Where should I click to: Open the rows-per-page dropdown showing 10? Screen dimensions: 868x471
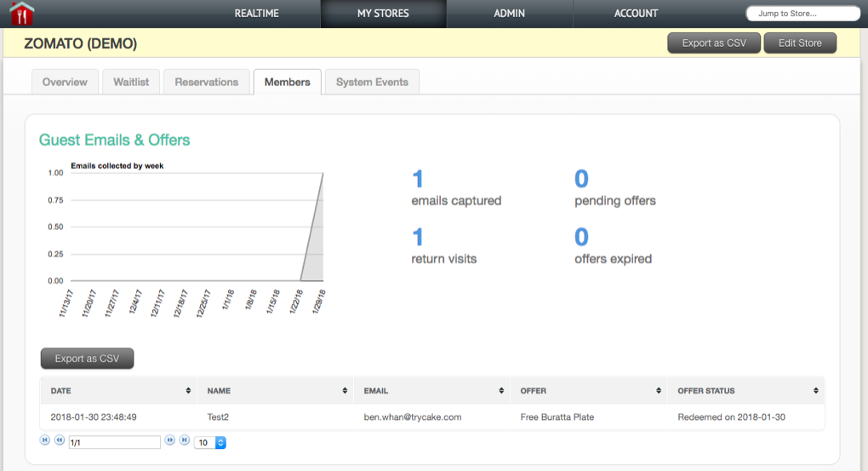coord(210,442)
